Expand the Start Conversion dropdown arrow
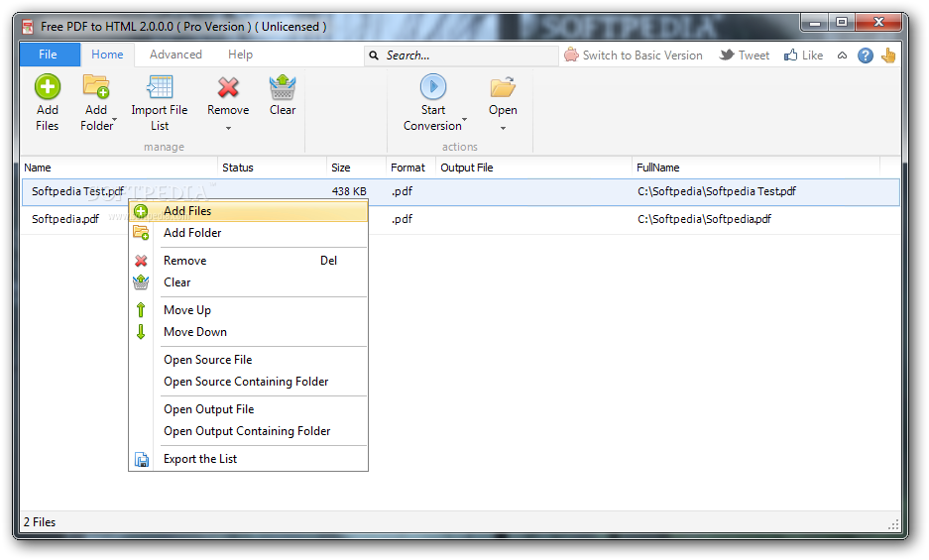The height and width of the screenshot is (560, 929). coord(464,120)
